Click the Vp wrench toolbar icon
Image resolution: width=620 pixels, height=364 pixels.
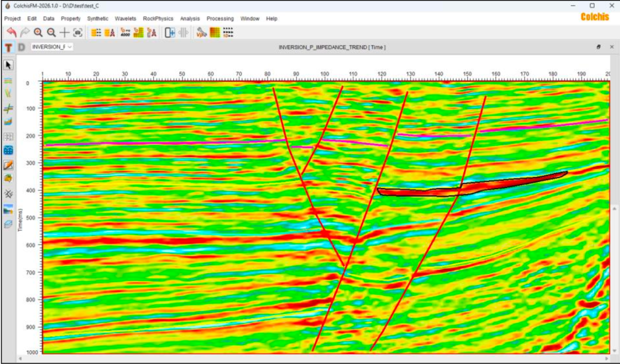[x=201, y=33]
